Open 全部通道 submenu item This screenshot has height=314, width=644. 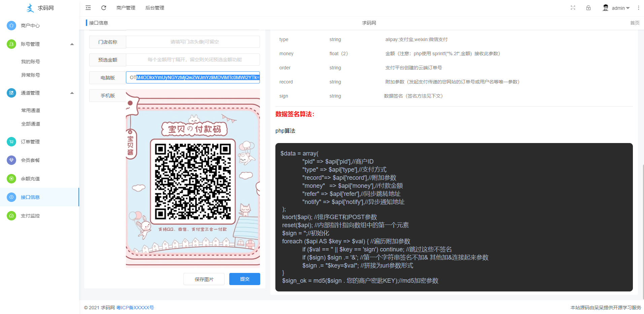click(x=31, y=124)
